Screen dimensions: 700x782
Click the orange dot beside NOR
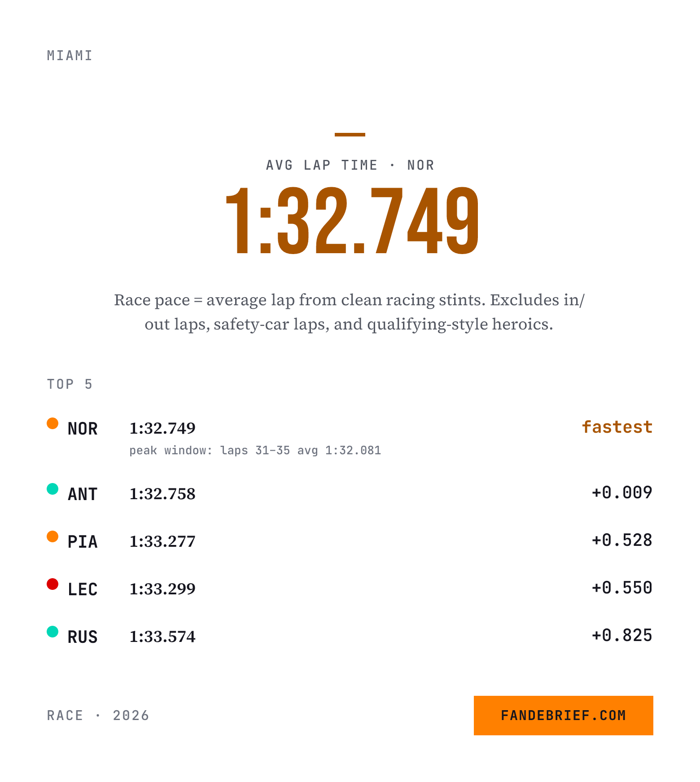[x=52, y=423]
